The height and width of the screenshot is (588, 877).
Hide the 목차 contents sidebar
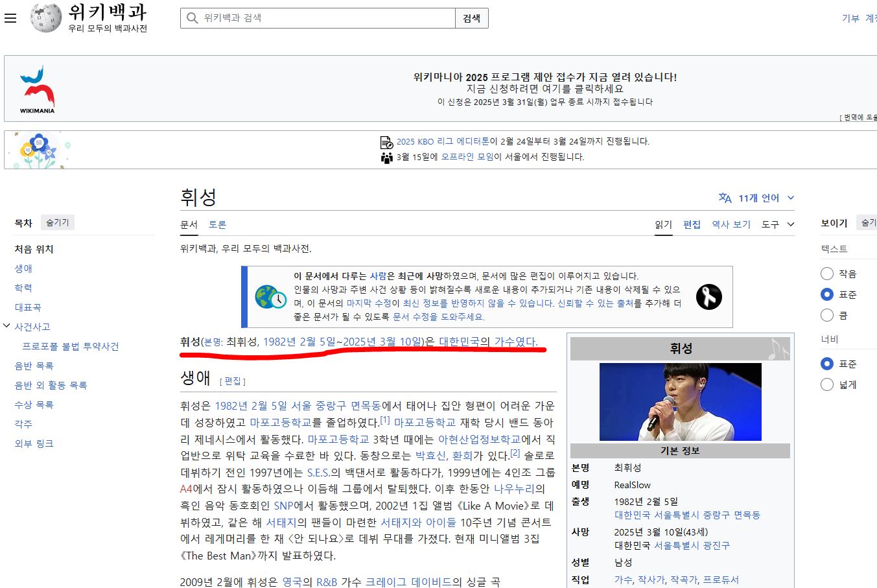(x=57, y=222)
